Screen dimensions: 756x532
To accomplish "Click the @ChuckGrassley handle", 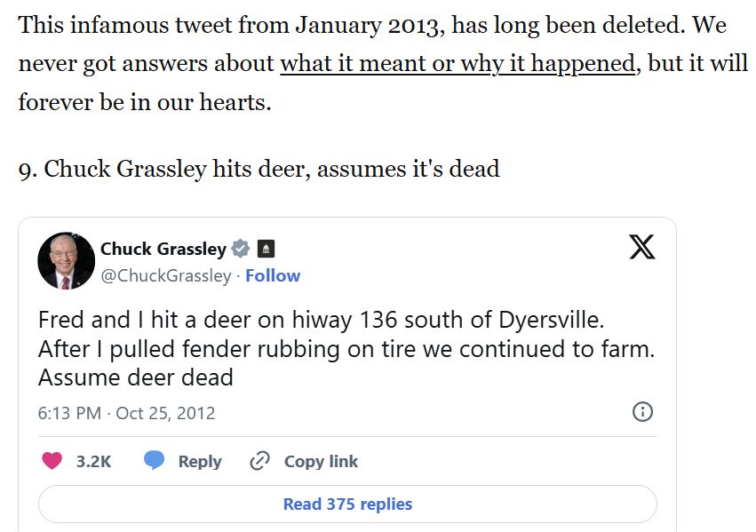I will 166,275.
